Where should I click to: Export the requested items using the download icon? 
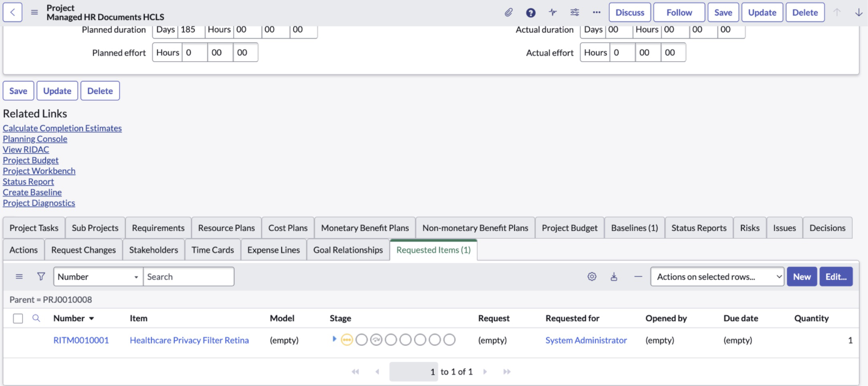coord(614,276)
